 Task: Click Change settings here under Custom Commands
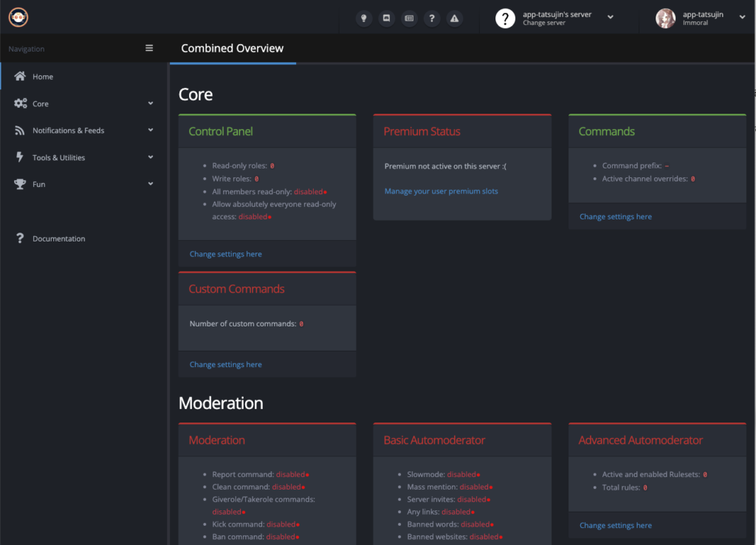pos(226,365)
